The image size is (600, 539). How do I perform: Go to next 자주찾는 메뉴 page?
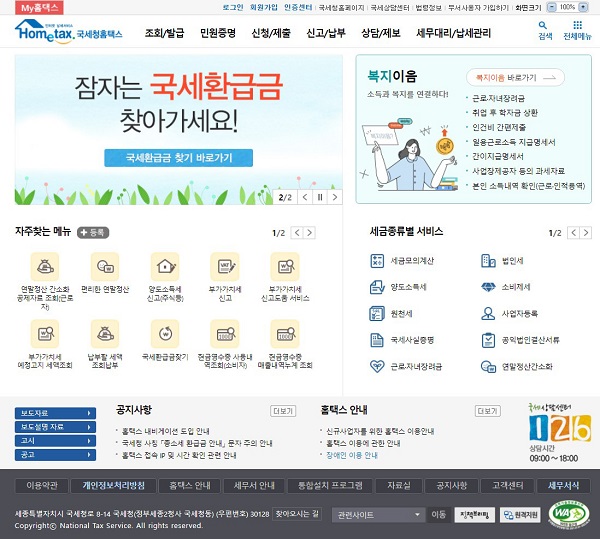pos(309,233)
